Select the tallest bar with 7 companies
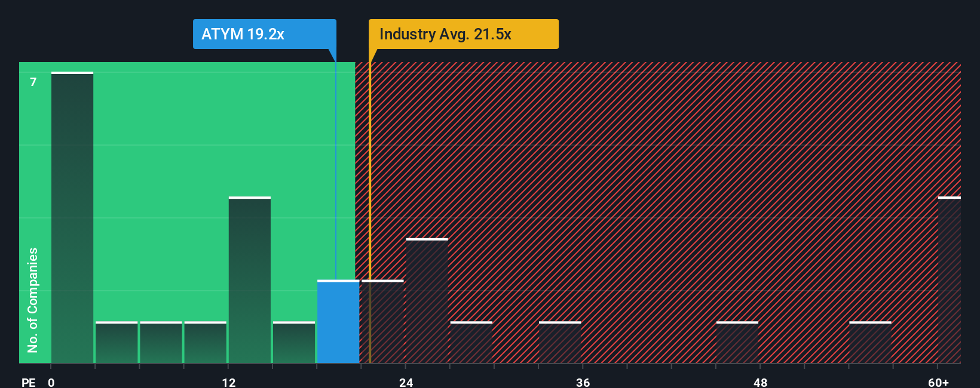The image size is (980, 388). click(72, 217)
